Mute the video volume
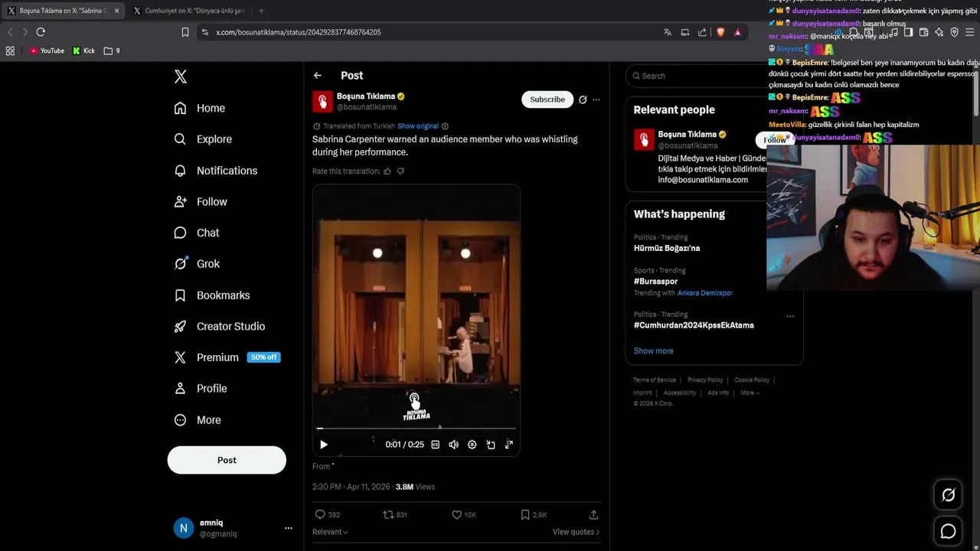This screenshot has height=551, width=980. pyautogui.click(x=453, y=445)
